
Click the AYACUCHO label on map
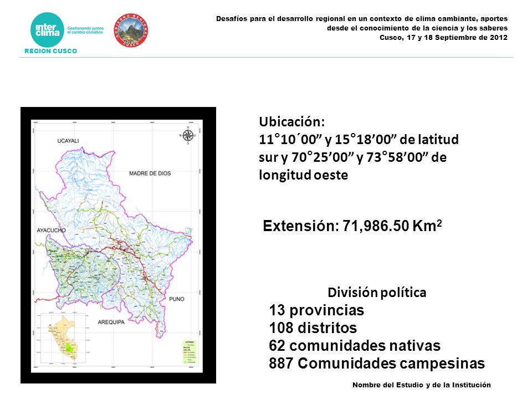click(51, 231)
